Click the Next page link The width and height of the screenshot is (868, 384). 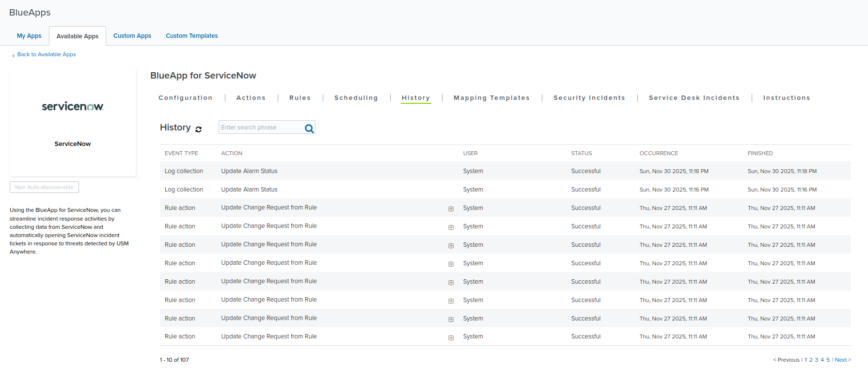click(843, 360)
